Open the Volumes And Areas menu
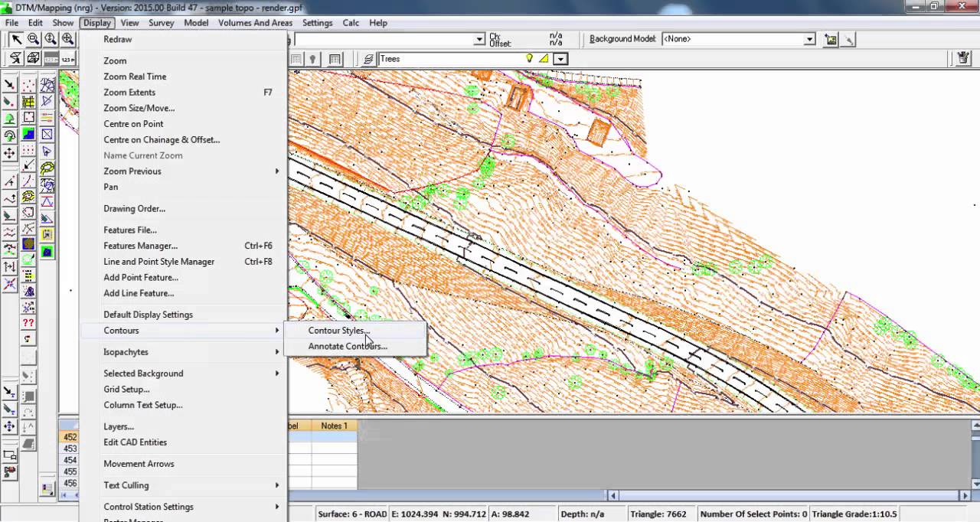980x522 pixels. (x=255, y=23)
